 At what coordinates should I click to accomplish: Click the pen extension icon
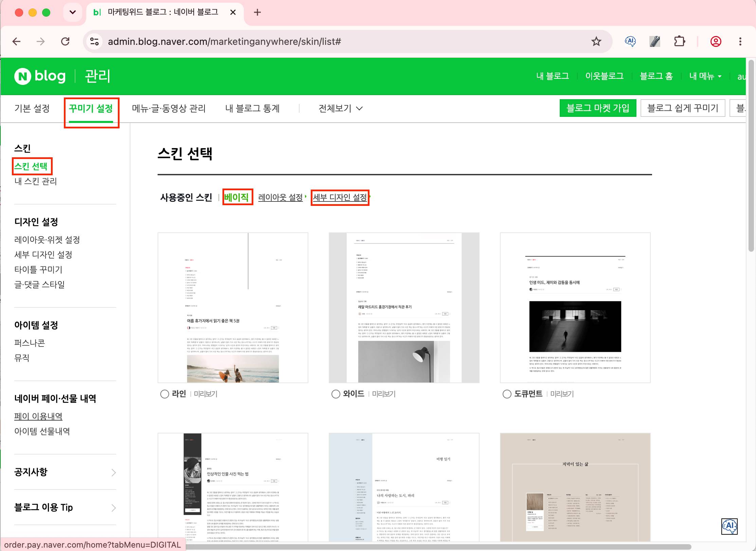[655, 41]
